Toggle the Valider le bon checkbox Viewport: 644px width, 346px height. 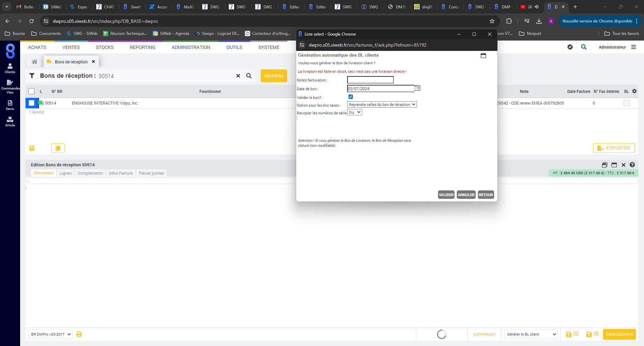tap(351, 97)
